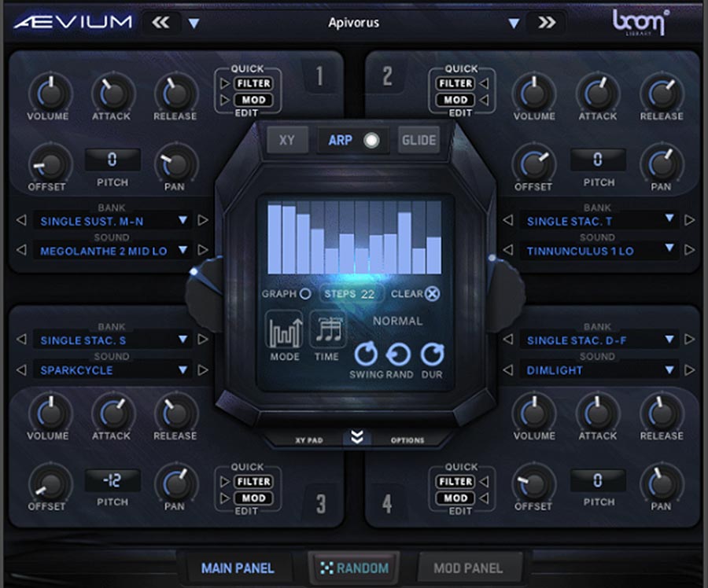Previous sound arrow left of MEGOLANTHE 2 MID LO
The image size is (708, 588).
(x=21, y=249)
